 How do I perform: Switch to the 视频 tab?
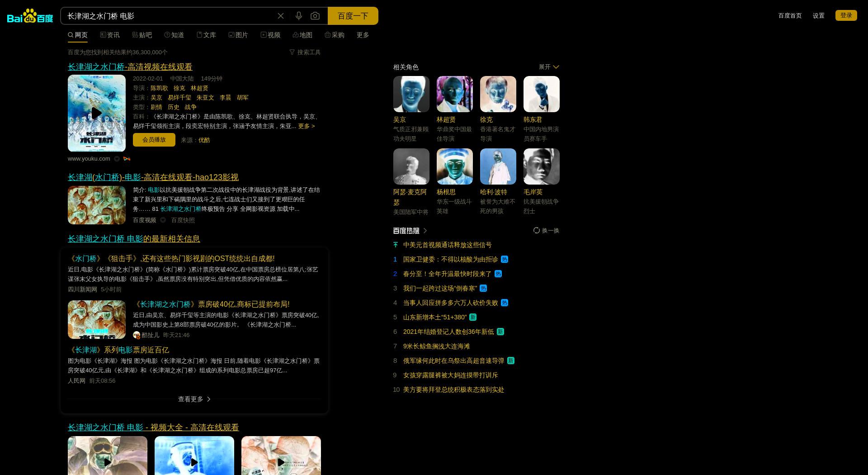click(x=270, y=35)
